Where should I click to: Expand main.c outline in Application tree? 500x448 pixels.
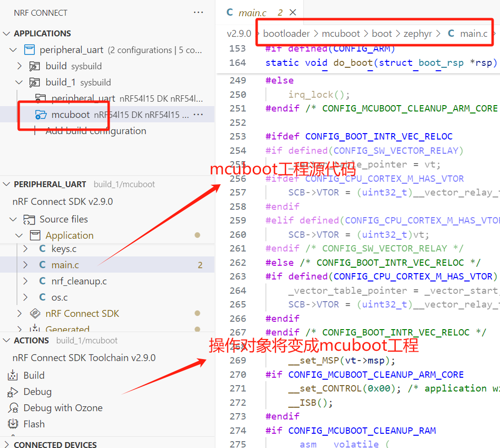(x=26, y=265)
